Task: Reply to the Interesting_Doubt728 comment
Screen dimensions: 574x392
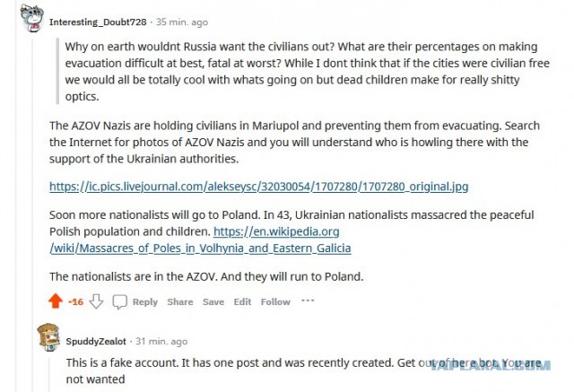Action: (x=145, y=302)
